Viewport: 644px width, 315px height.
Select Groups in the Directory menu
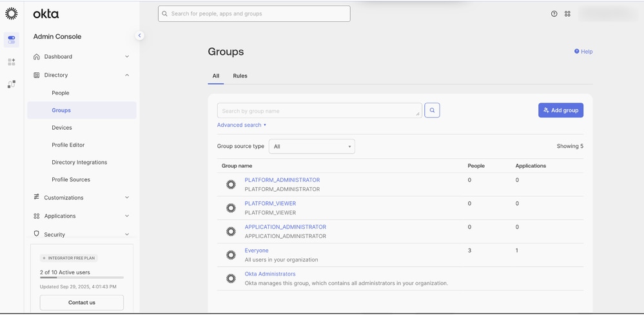[x=82, y=110]
